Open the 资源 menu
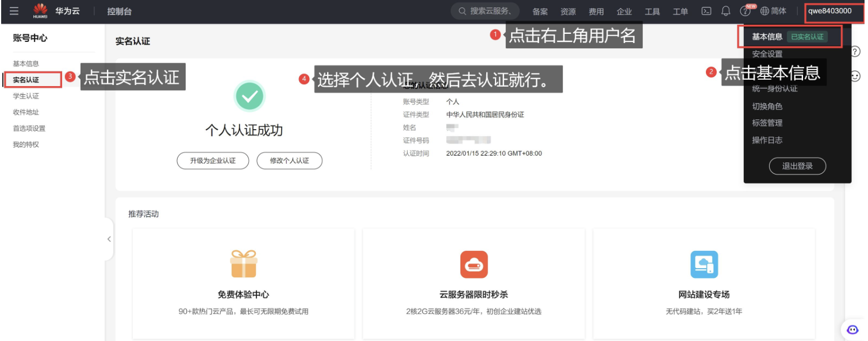Image resolution: width=868 pixels, height=341 pixels. tap(568, 11)
